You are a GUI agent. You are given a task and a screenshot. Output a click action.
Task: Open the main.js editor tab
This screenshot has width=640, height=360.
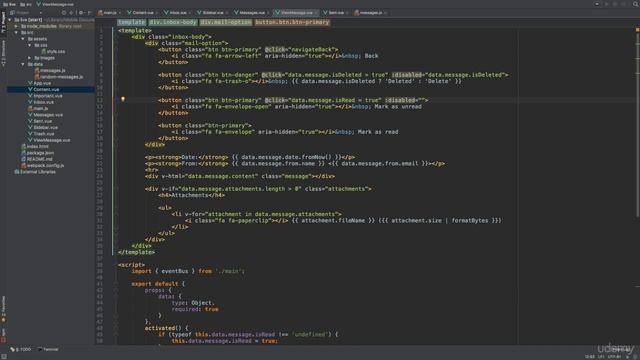pos(108,13)
